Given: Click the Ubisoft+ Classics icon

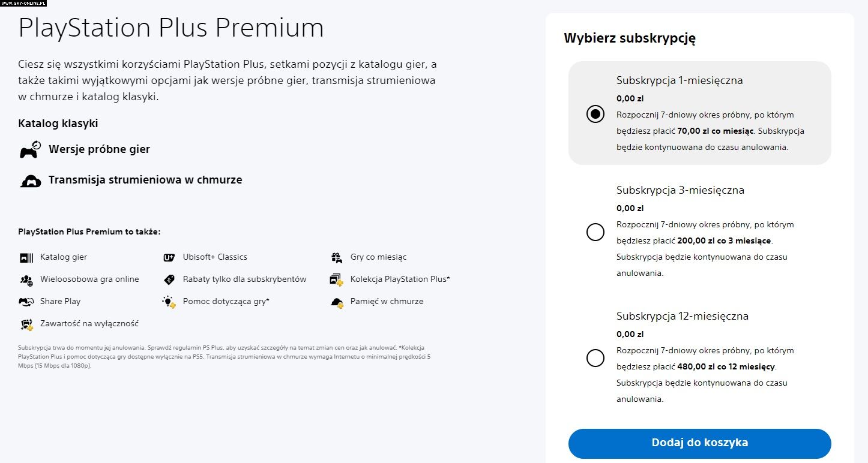Looking at the screenshot, I should [x=169, y=258].
